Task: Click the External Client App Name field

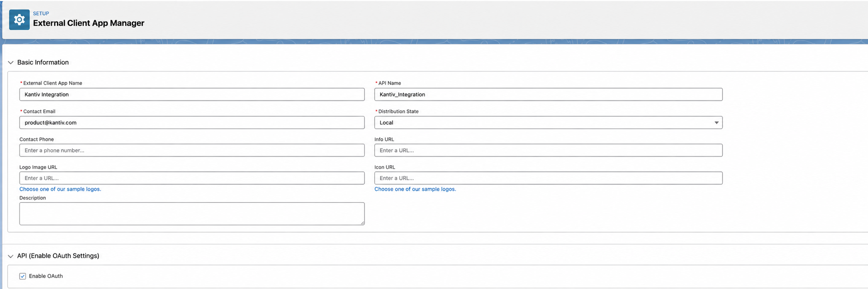Action: tap(192, 94)
